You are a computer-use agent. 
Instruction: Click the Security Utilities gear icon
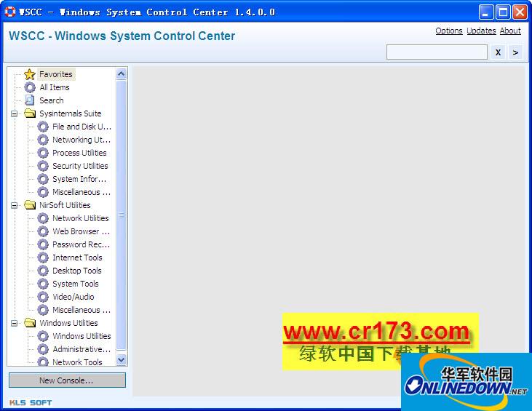(43, 166)
